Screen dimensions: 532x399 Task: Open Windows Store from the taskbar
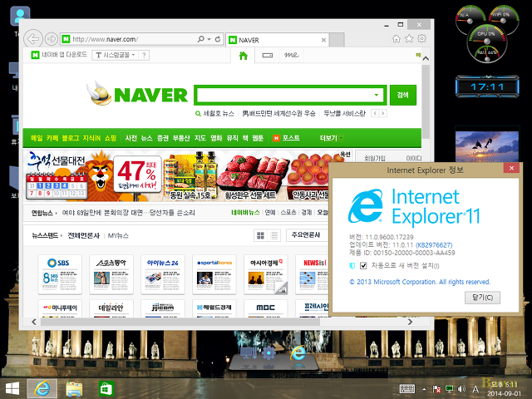pyautogui.click(x=106, y=389)
